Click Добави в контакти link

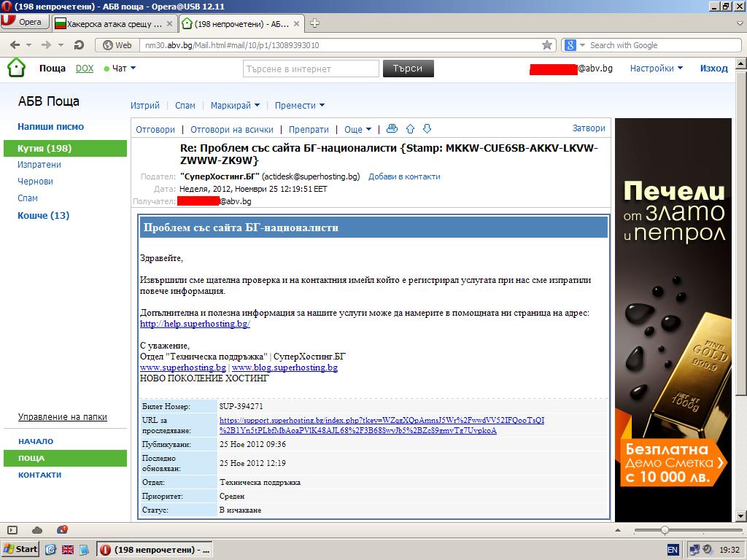click(404, 176)
